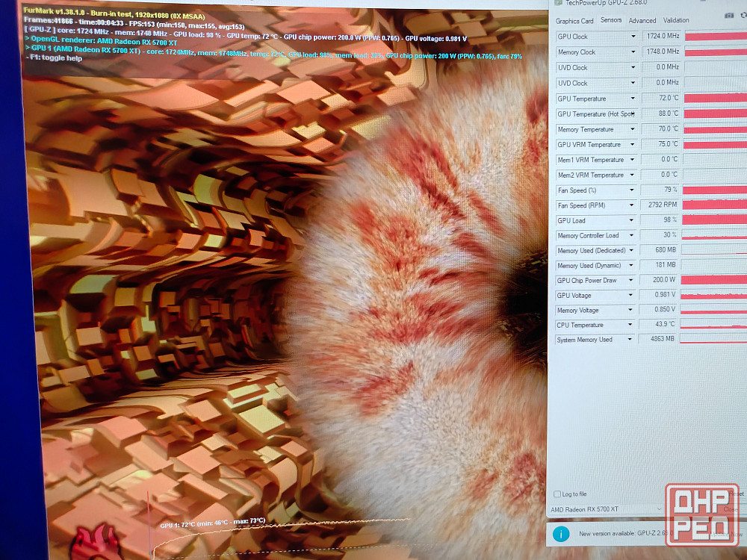747x560 pixels.
Task: Open the GPU Clock sensor dropdown
Action: (633, 37)
